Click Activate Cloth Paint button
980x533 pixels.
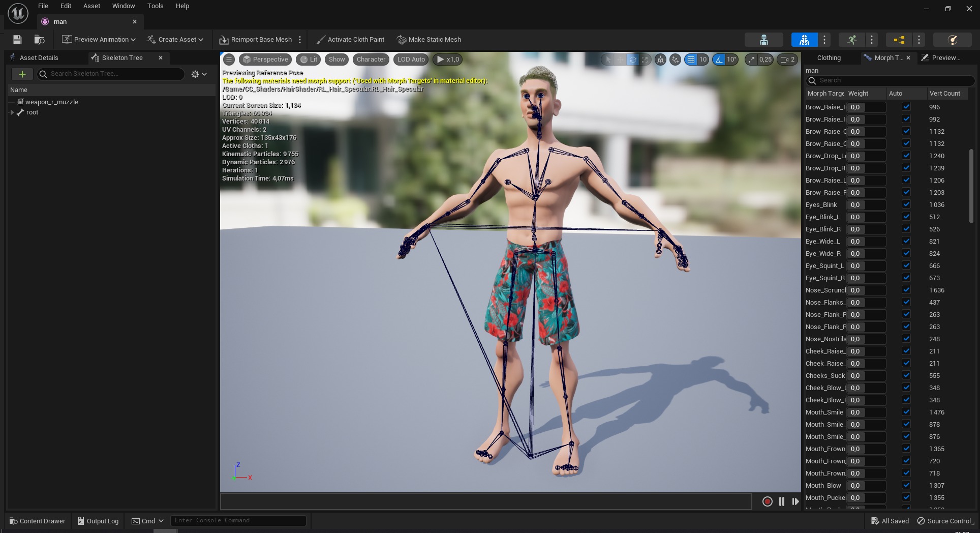(350, 40)
